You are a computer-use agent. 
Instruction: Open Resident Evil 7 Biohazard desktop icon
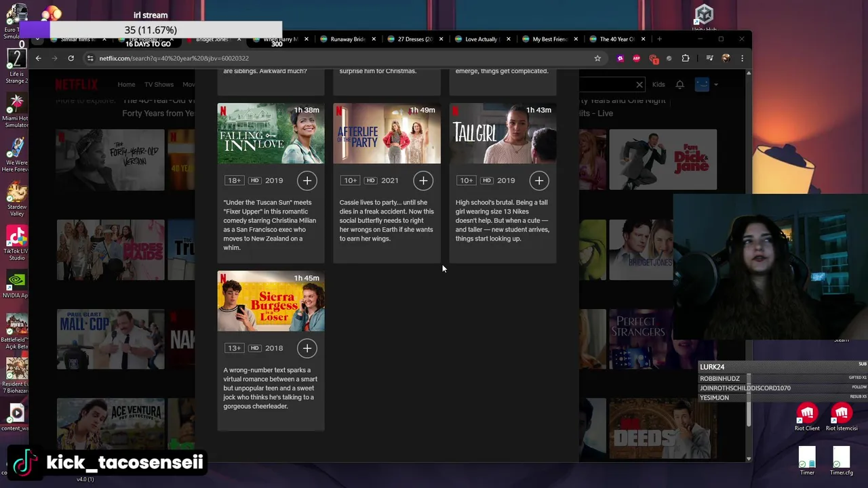17,377
